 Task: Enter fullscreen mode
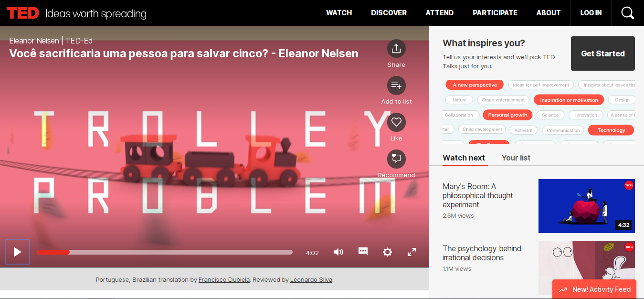click(412, 252)
